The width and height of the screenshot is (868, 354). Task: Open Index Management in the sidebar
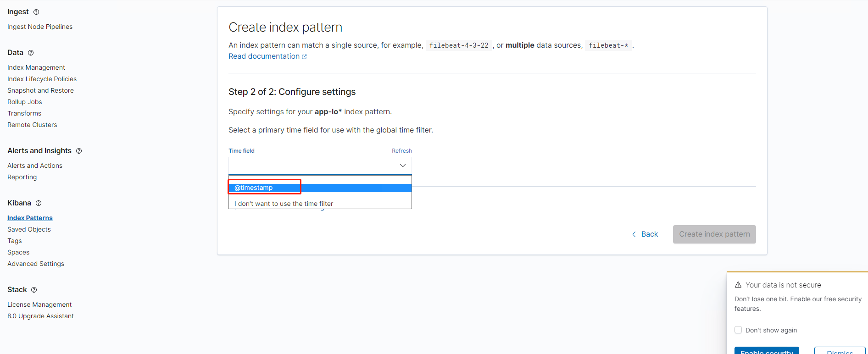pos(36,67)
